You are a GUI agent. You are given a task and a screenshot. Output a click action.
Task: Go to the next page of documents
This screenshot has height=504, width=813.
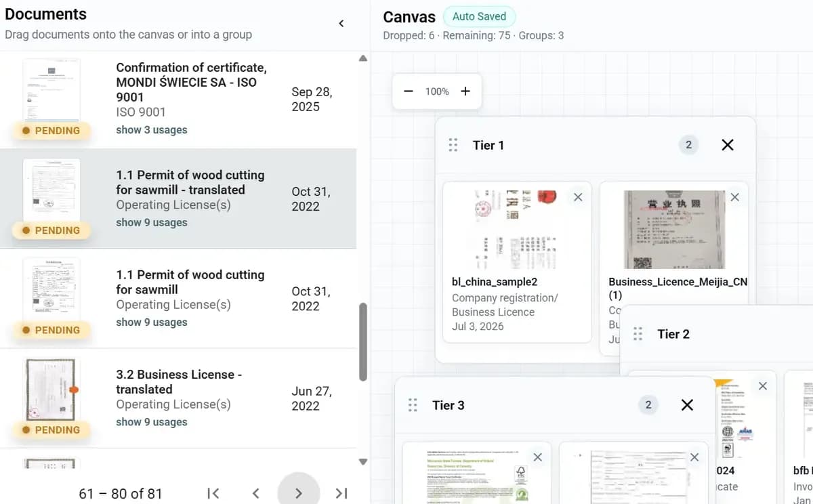coord(298,493)
